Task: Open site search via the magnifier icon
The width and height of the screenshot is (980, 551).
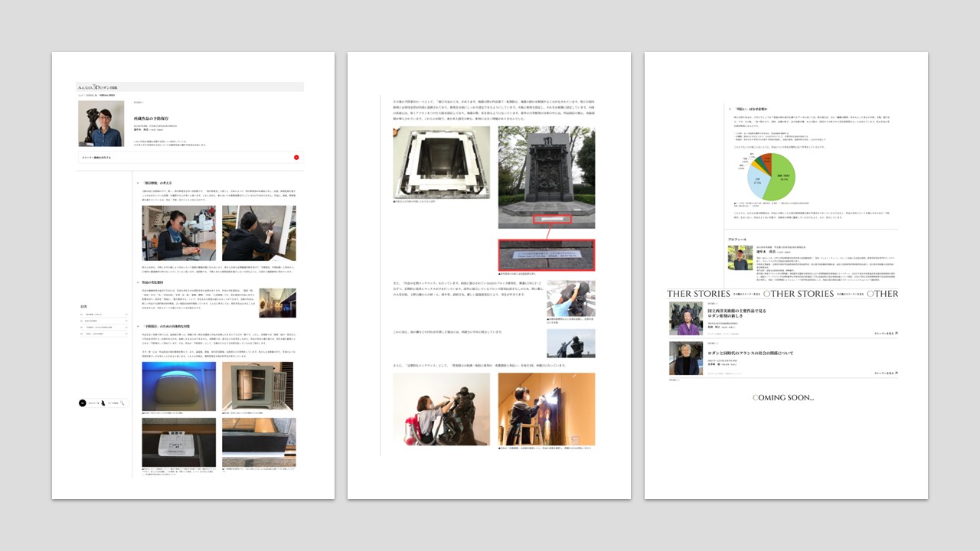Action: tap(122, 403)
